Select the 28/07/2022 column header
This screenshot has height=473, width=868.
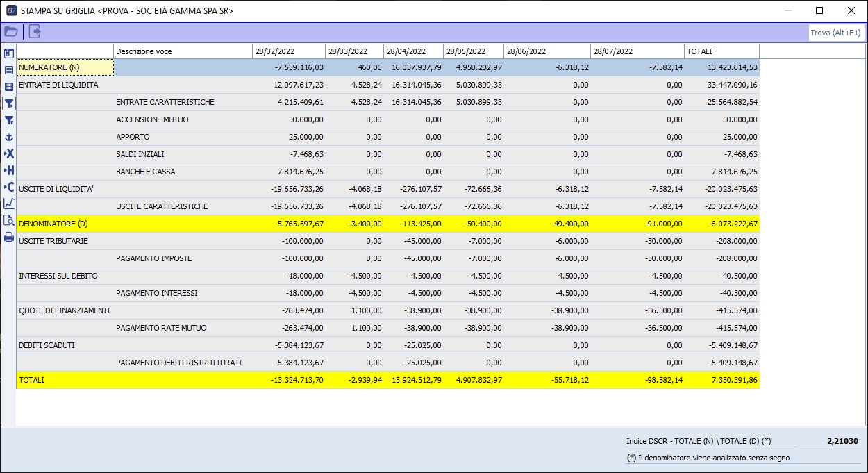pos(637,51)
